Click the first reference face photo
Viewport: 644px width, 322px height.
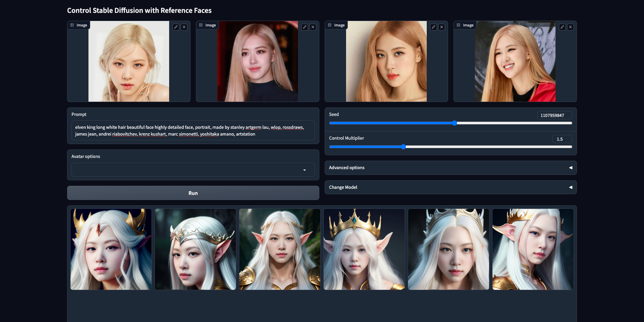tap(129, 61)
